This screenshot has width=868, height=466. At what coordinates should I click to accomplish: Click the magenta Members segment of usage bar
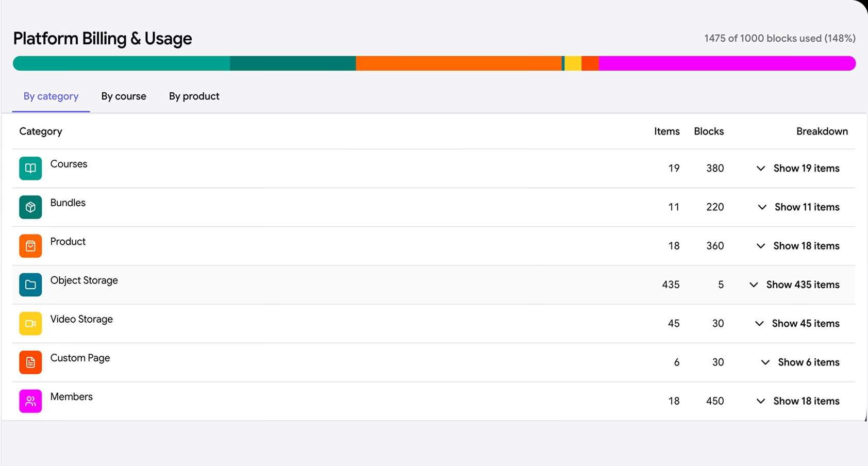(x=727, y=63)
